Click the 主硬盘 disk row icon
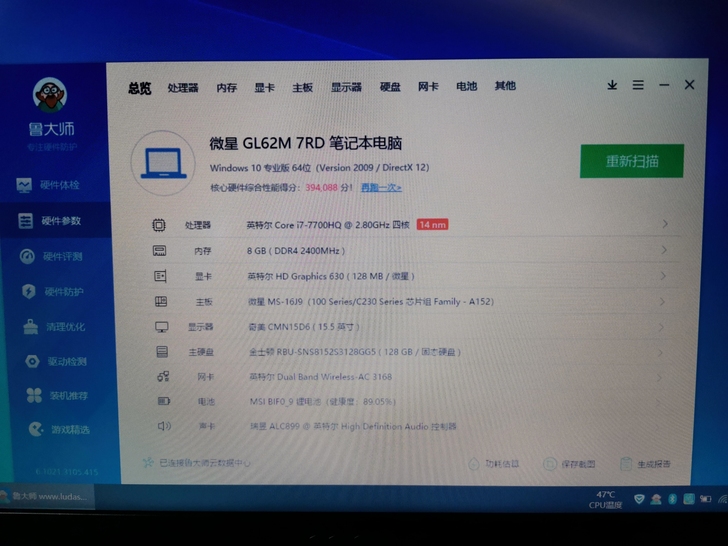The height and width of the screenshot is (546, 728). [162, 352]
